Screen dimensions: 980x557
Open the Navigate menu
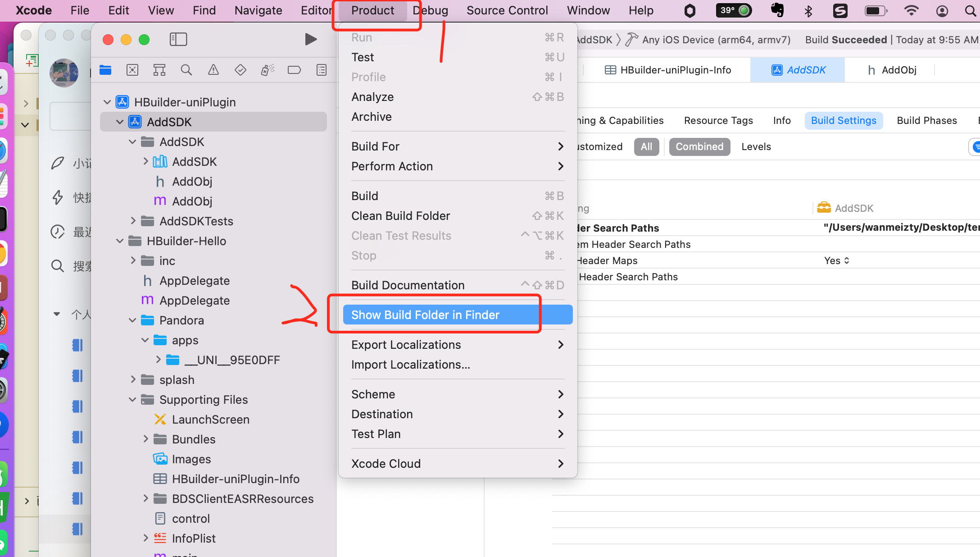tap(259, 10)
